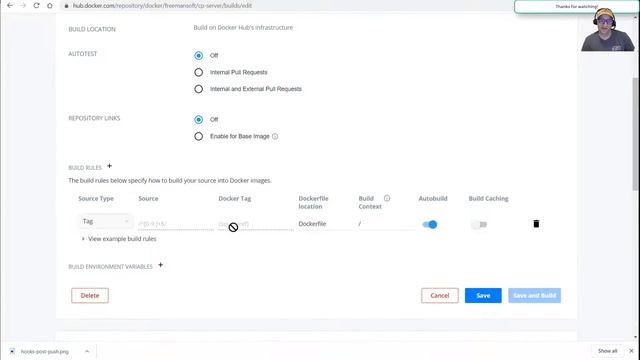This screenshot has height=360, width=640.
Task: Close the downloads bar
Action: click(x=631, y=351)
